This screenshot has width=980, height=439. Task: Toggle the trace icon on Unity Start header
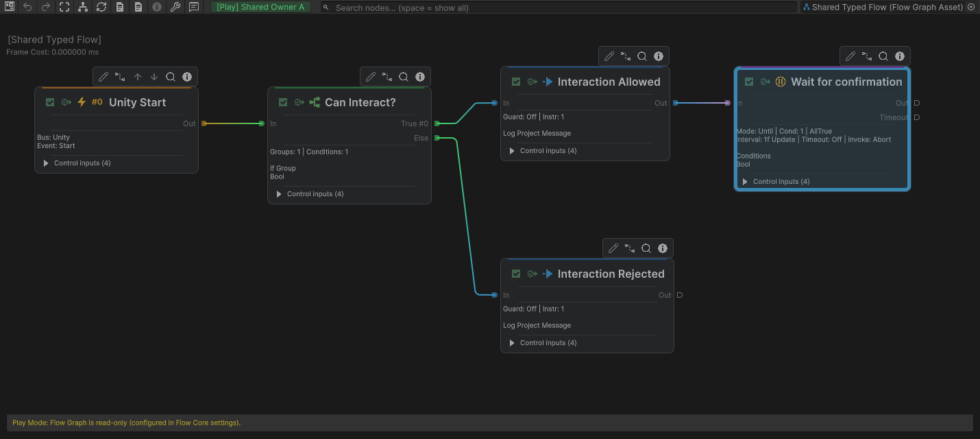66,102
